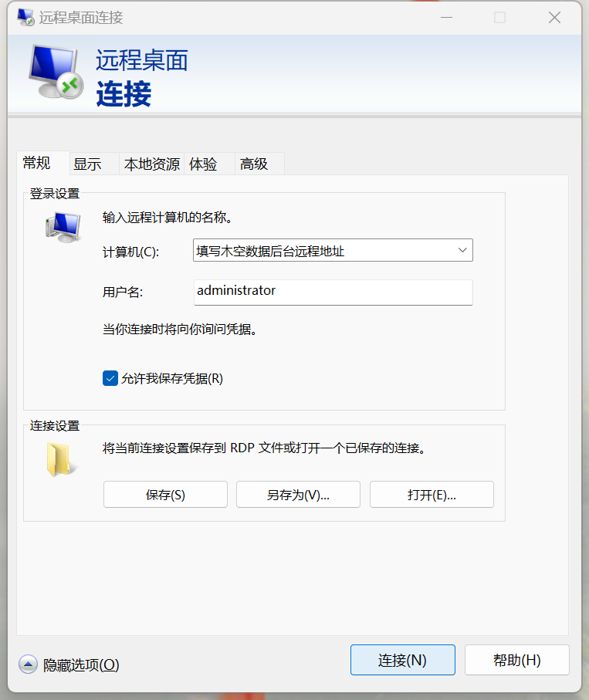This screenshot has height=700, width=589.
Task: Click the 打开(E)... button
Action: [432, 495]
